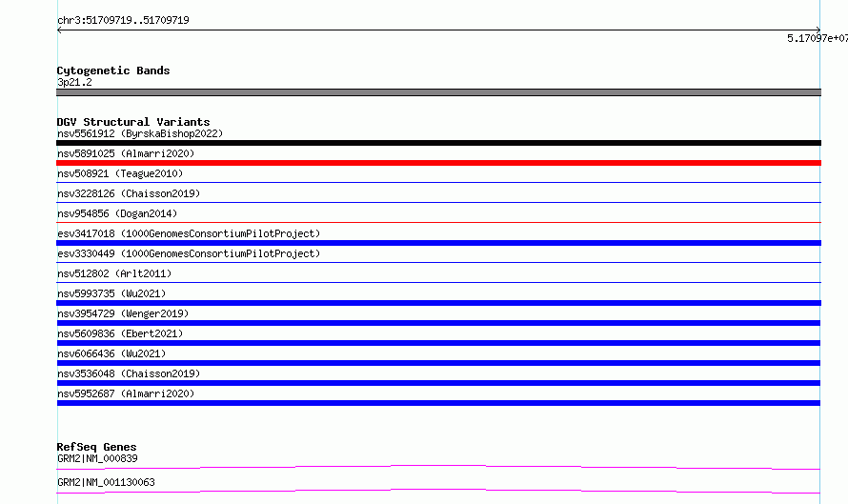Image resolution: width=848 pixels, height=504 pixels.
Task: Open nsv512802 (Arlt2011) variant label
Action: (x=114, y=273)
